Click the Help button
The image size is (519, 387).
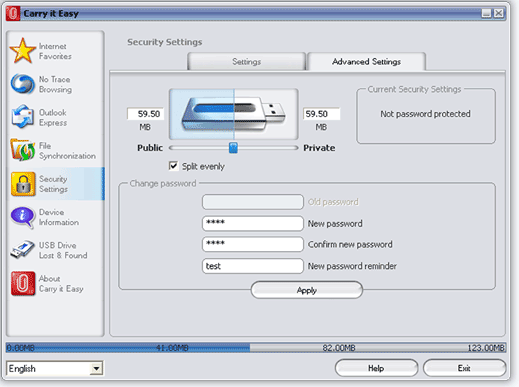pos(376,368)
